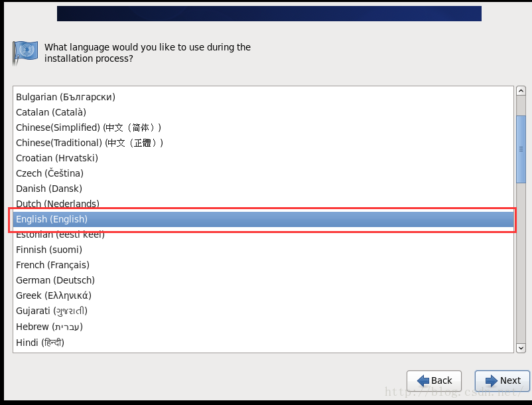Choose French (Français) language
Viewport: 532px width, 405px height.
[x=263, y=265]
